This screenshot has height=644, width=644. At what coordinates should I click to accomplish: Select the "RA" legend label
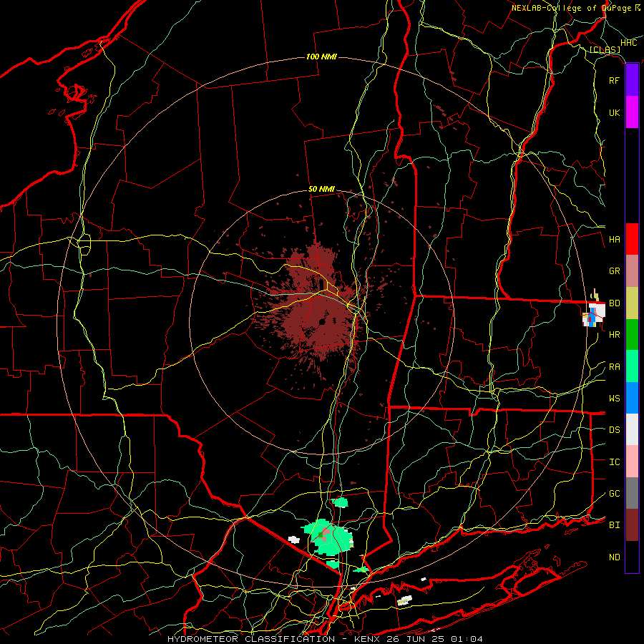pyautogui.click(x=614, y=367)
